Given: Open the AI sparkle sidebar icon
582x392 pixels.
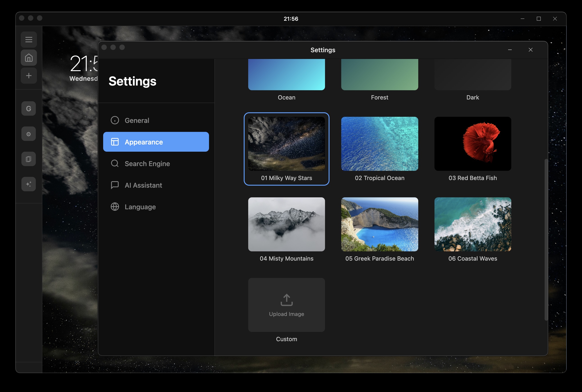Looking at the screenshot, I should 29,184.
